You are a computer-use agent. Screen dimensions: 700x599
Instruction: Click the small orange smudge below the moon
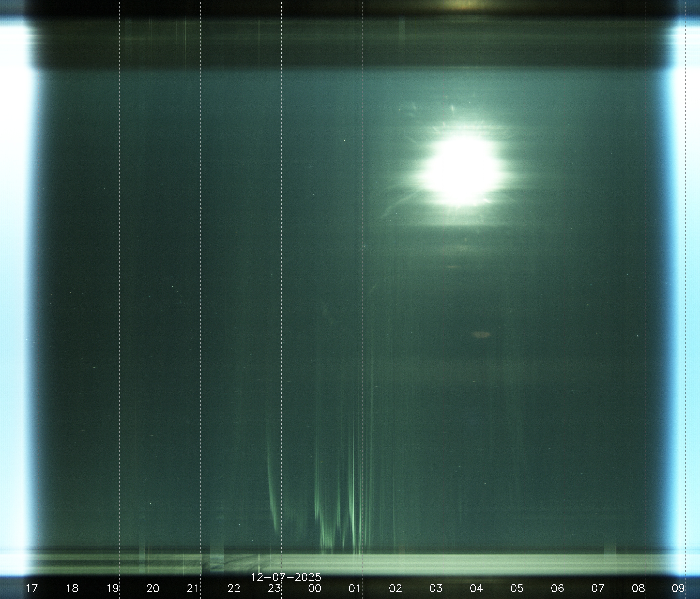pyautogui.click(x=481, y=335)
